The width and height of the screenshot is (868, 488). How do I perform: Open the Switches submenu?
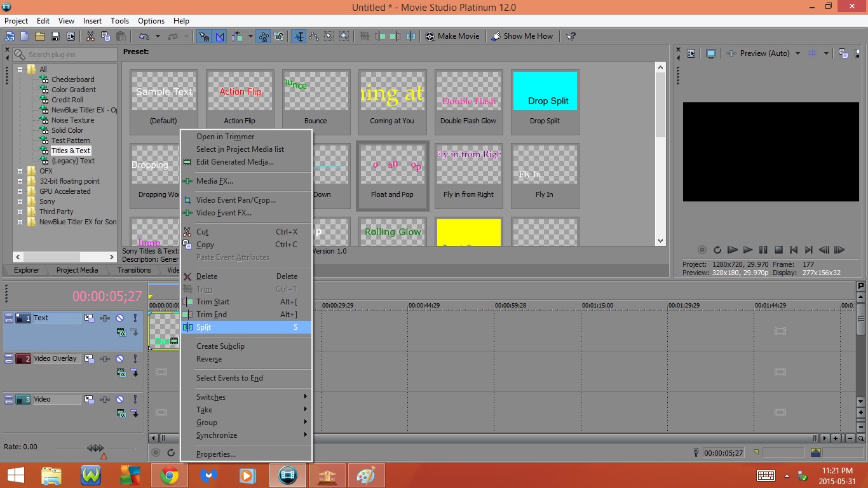247,397
